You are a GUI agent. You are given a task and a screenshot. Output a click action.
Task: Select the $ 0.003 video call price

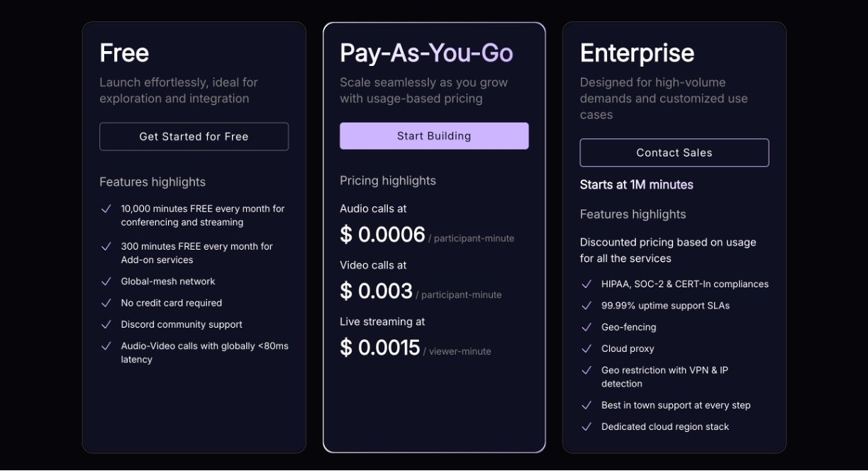377,291
